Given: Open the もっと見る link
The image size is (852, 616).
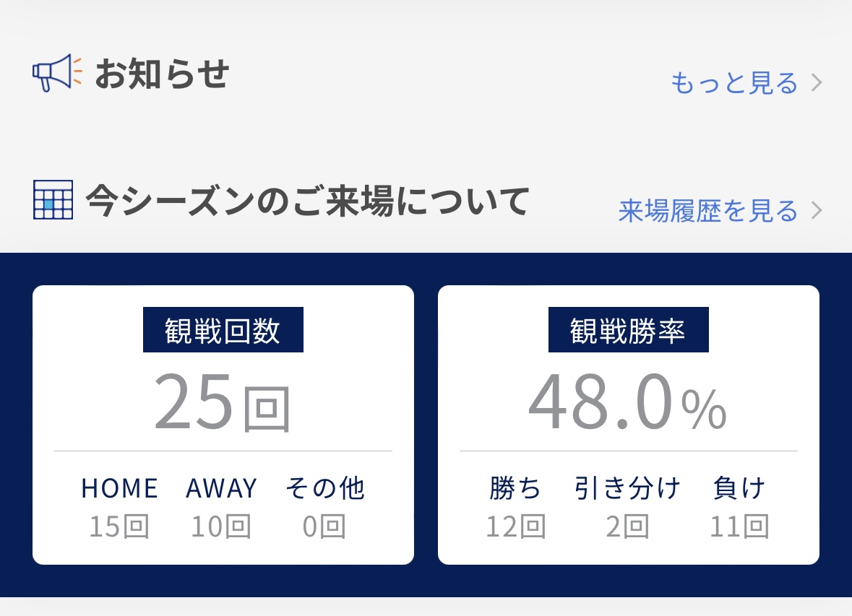Looking at the screenshot, I should pos(733,83).
